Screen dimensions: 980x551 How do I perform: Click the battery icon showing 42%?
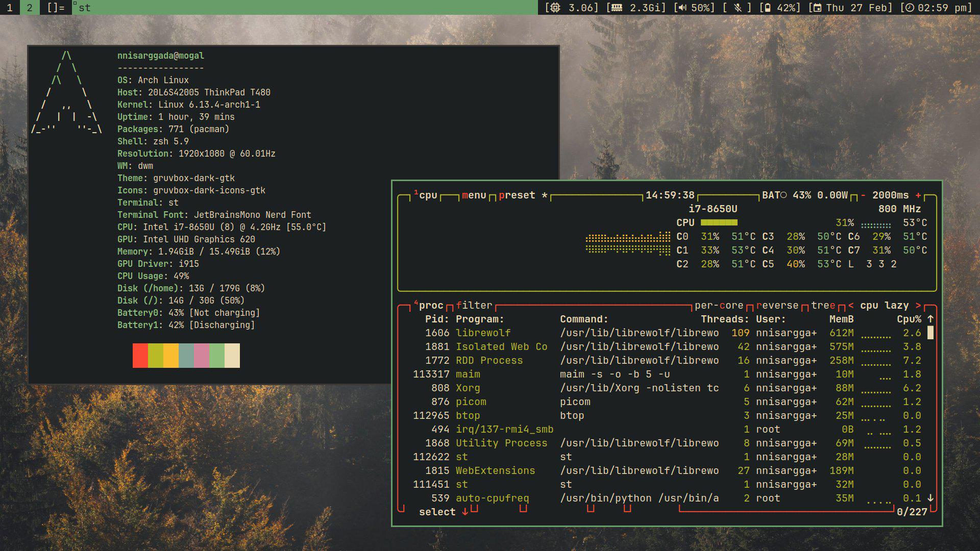click(768, 8)
